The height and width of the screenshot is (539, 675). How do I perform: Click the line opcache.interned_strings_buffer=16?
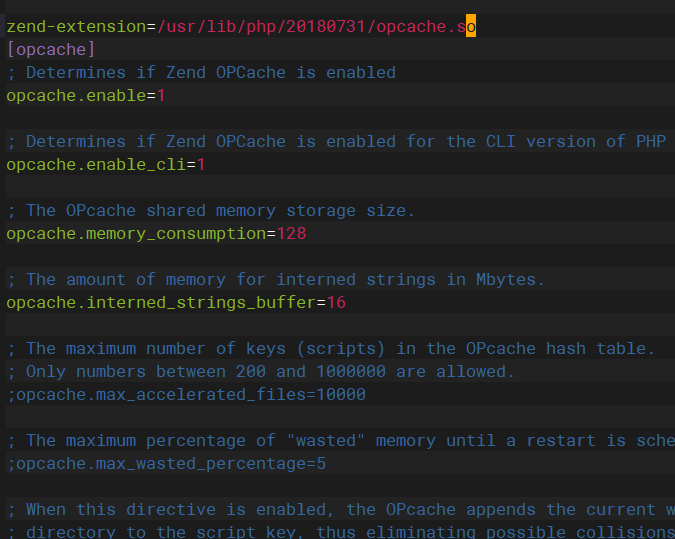176,302
